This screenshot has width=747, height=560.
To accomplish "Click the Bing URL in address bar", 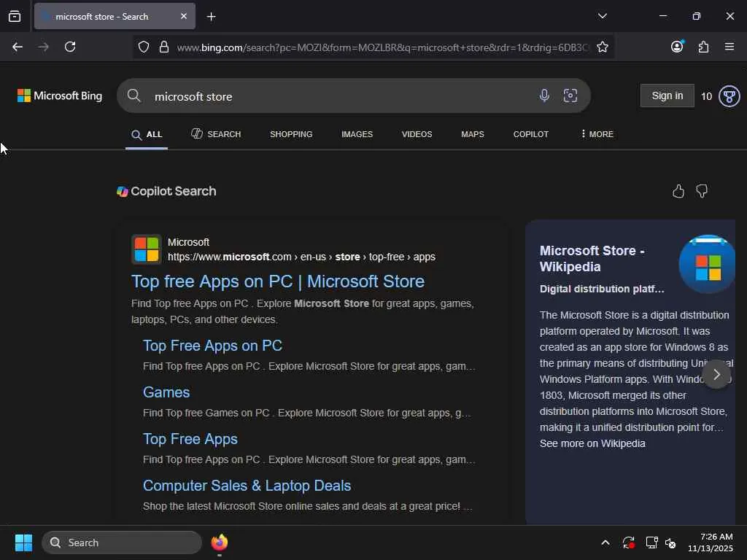I will pos(382,47).
